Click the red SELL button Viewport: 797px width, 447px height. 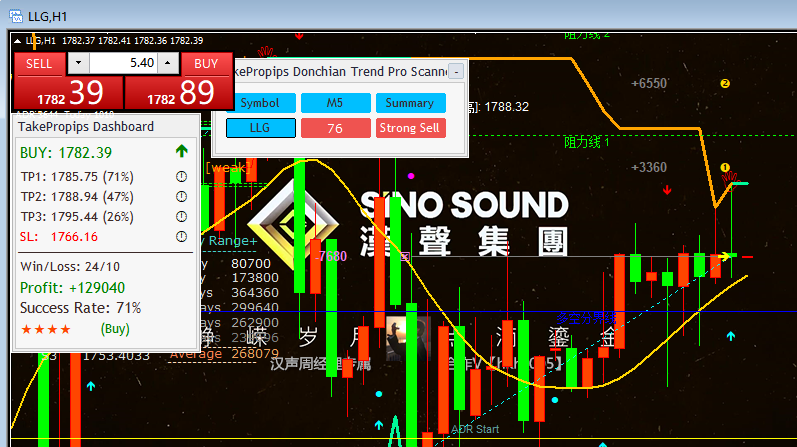[x=40, y=64]
